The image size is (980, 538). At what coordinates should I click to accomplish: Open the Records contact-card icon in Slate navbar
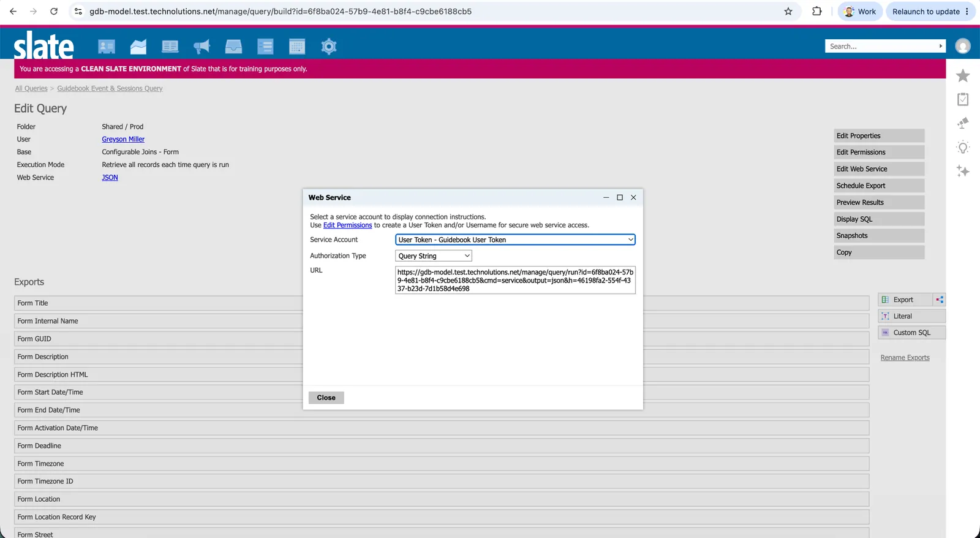(107, 47)
